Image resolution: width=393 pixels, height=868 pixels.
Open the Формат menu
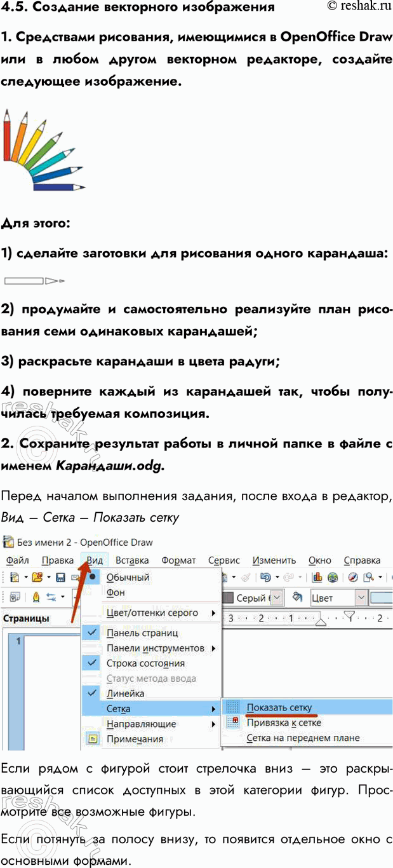(178, 560)
